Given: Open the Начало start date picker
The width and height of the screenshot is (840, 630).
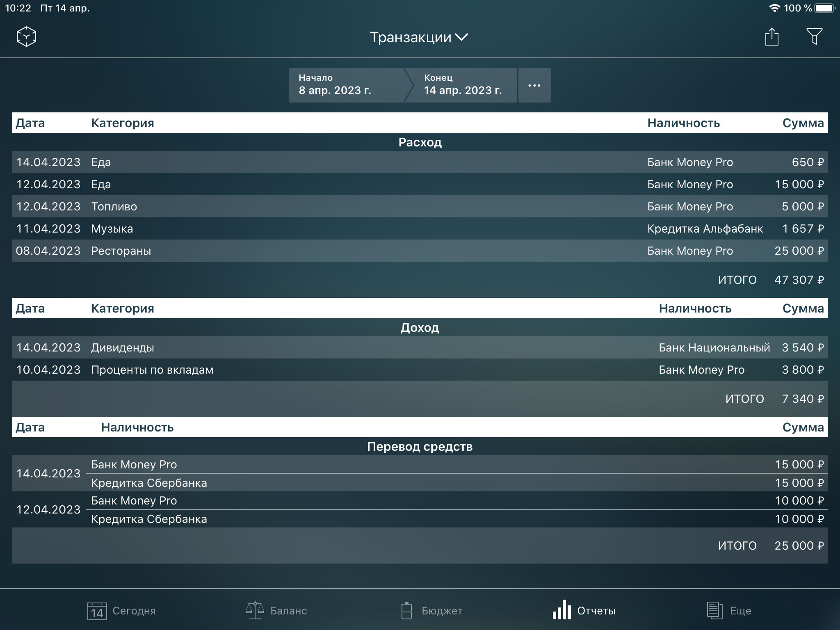Looking at the screenshot, I should click(x=347, y=85).
